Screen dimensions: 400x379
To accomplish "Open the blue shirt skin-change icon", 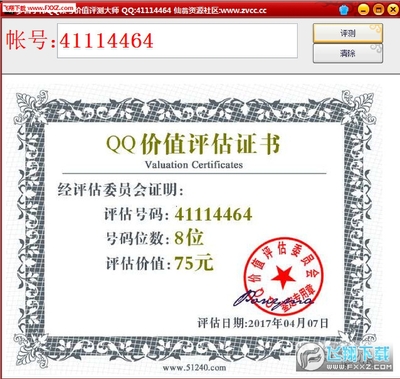I will point(344,10).
